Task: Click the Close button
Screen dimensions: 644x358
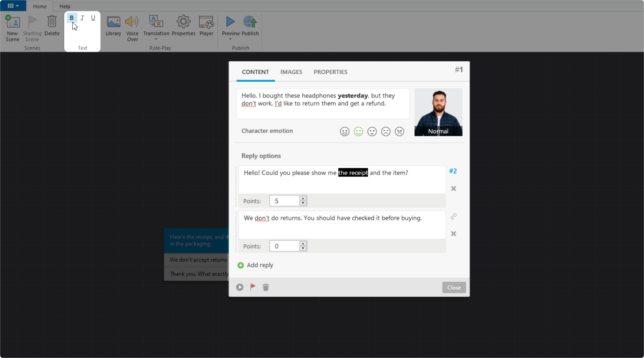Action: 454,287
